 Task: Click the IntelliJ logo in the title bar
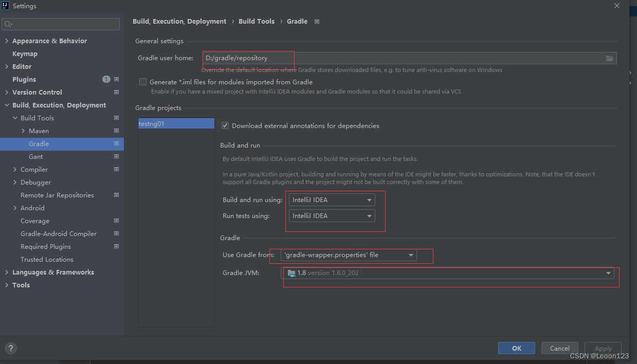tap(5, 6)
